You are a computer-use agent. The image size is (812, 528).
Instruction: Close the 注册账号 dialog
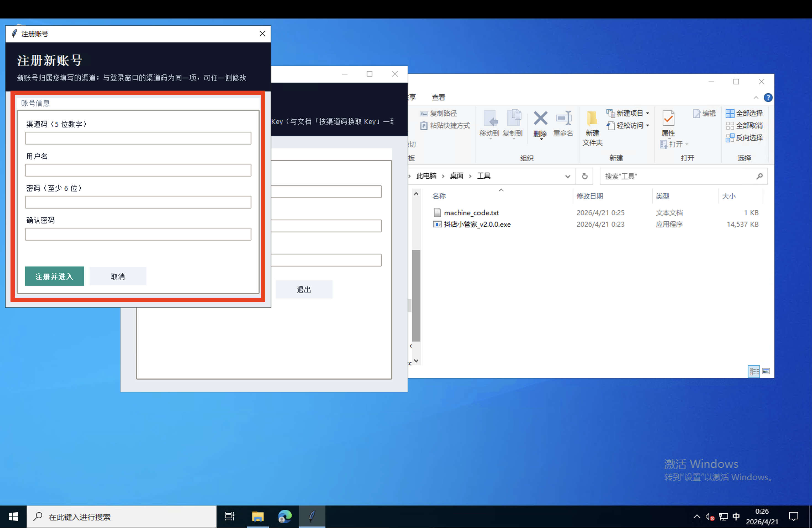coord(262,33)
